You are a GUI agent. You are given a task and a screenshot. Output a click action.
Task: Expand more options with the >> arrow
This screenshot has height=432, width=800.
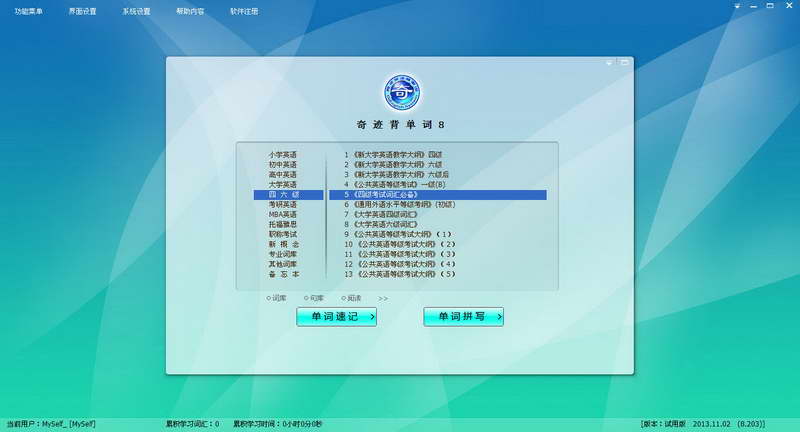point(383,298)
